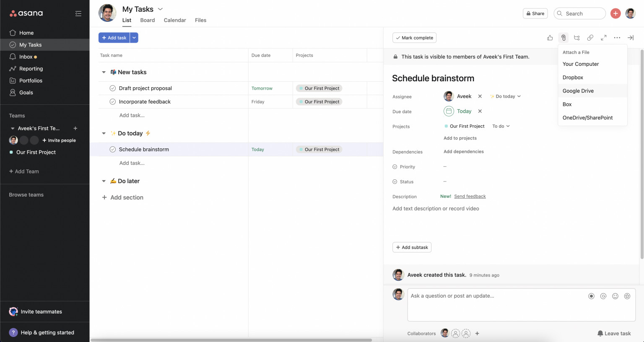Check off Incorporate feedback task
Image resolution: width=644 pixels, height=342 pixels.
tap(112, 102)
